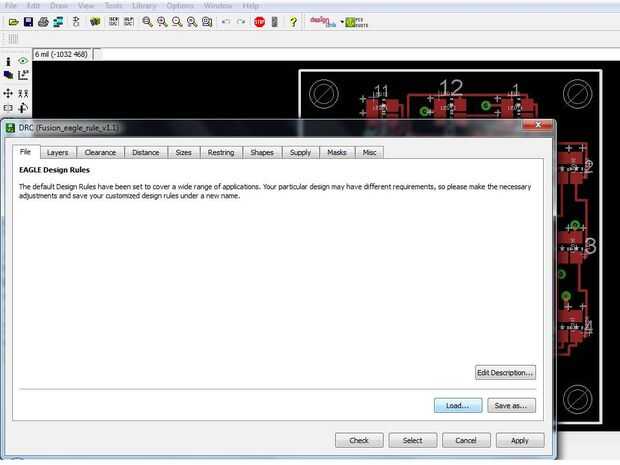
Task: Click the Zoom in magnifier icon
Action: (x=162, y=22)
